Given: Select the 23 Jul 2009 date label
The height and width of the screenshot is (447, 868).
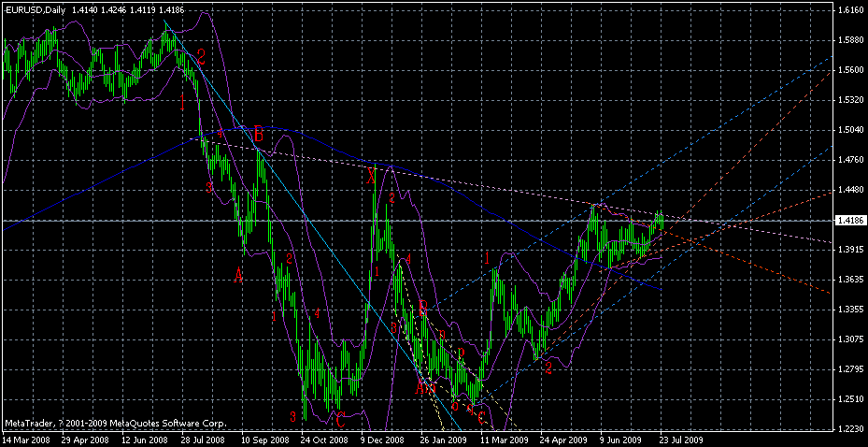Looking at the screenshot, I should point(683,440).
